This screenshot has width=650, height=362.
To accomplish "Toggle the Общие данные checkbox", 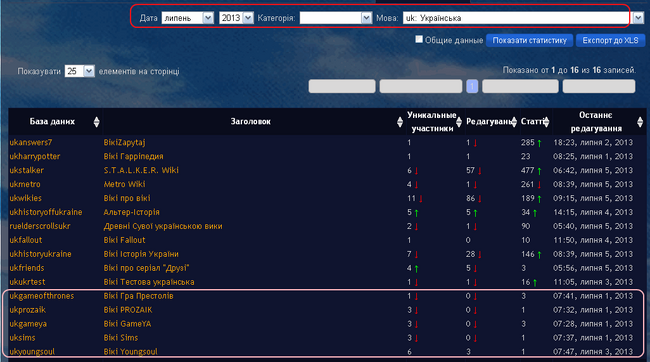I will pos(419,39).
